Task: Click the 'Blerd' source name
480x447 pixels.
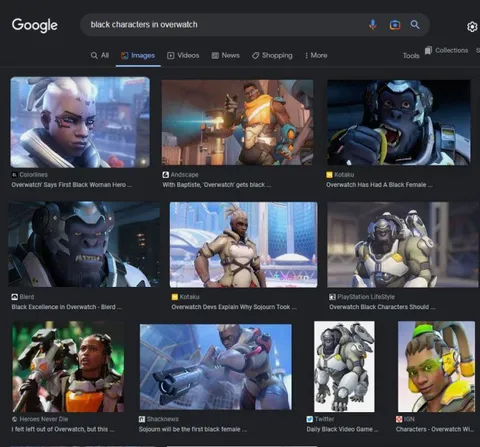Action: [27, 297]
